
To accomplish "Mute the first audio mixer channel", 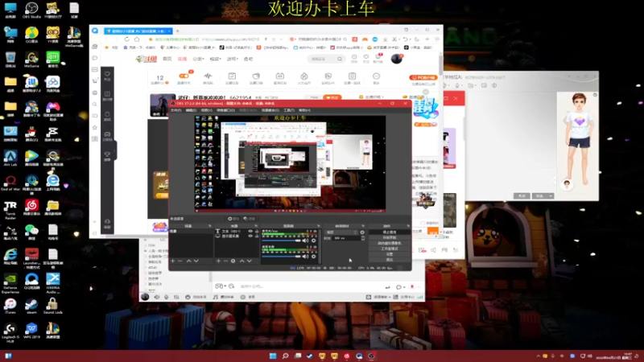I will [x=305, y=241].
